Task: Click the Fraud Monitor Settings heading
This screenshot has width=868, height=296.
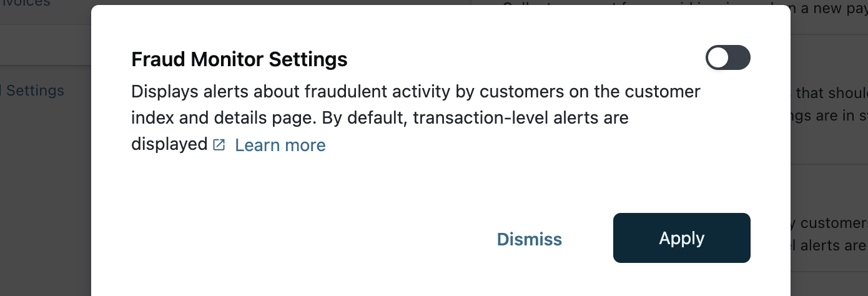Action: (x=239, y=59)
